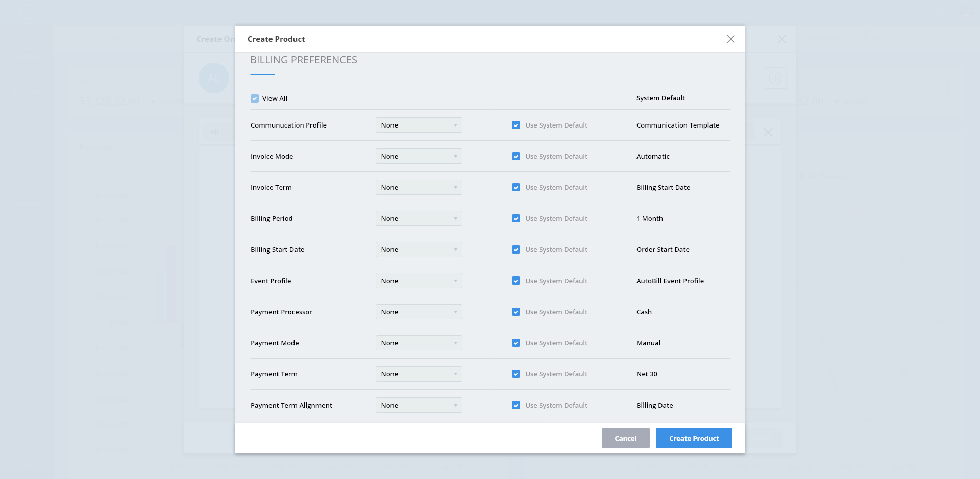Expand the Billing Period dropdown

pyautogui.click(x=419, y=218)
